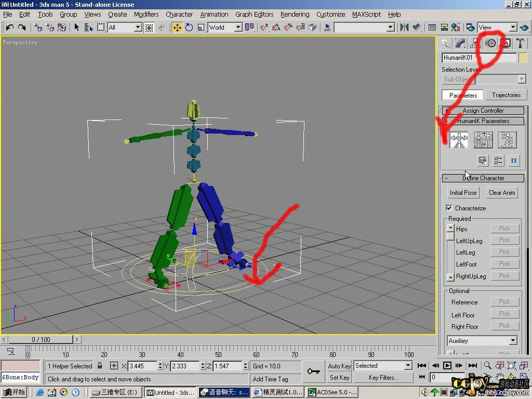Open the Motion command panel tab

(x=490, y=43)
